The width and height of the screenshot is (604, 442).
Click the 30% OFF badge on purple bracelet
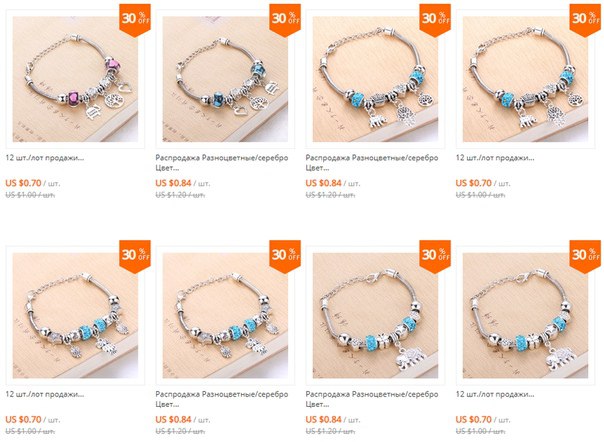(135, 20)
